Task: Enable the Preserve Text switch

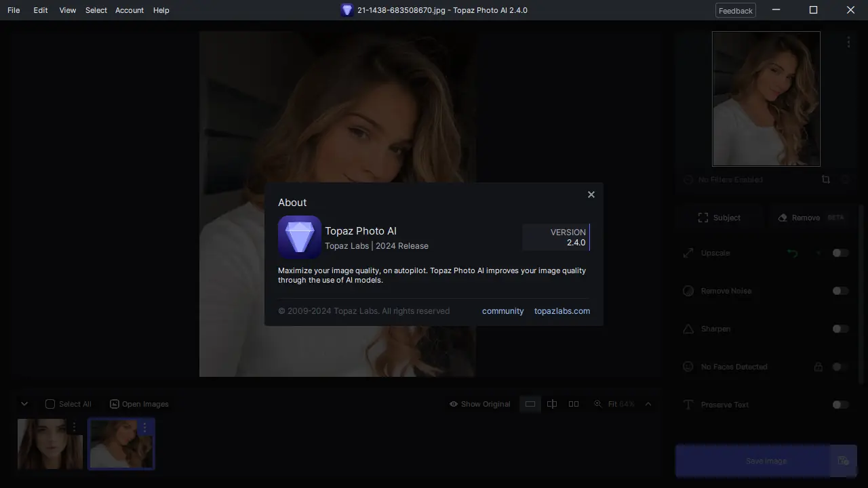Action: click(840, 405)
